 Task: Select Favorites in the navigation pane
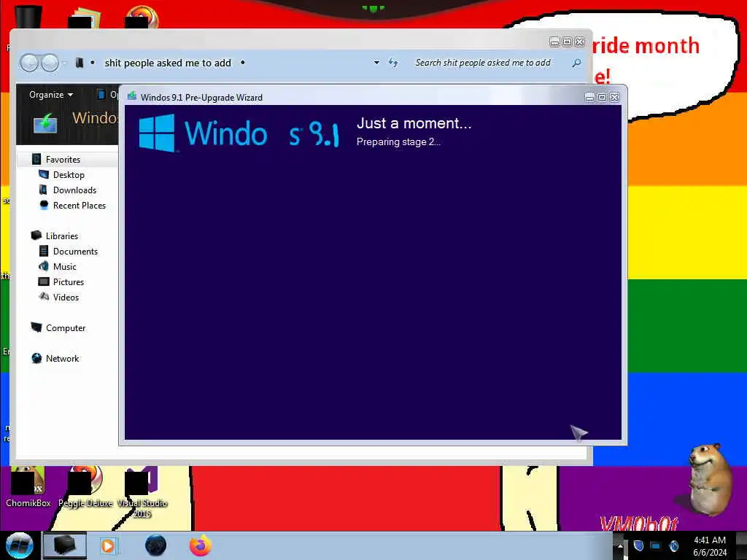63,160
